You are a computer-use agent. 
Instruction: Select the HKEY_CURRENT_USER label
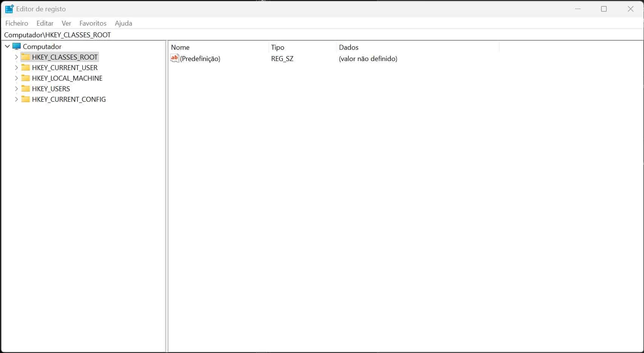click(65, 67)
